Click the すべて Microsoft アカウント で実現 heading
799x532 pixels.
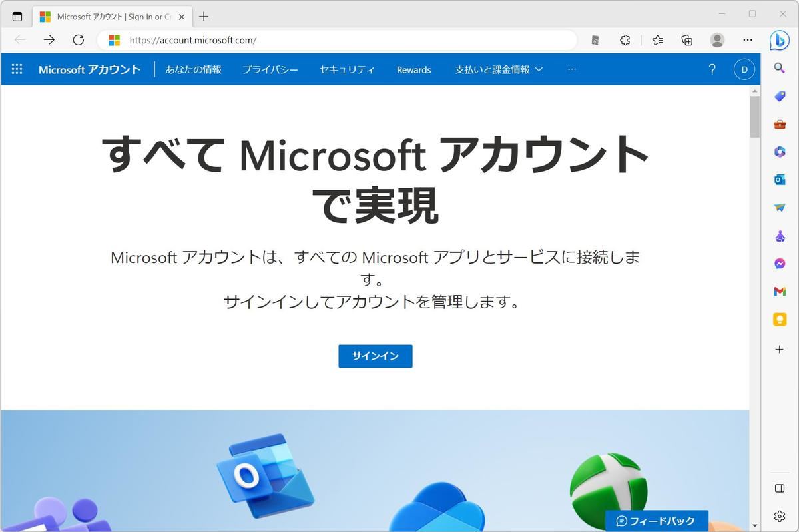coord(376,179)
